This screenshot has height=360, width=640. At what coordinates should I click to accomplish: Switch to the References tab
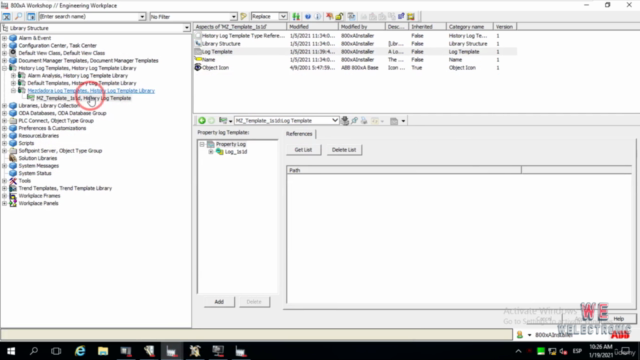(299, 134)
